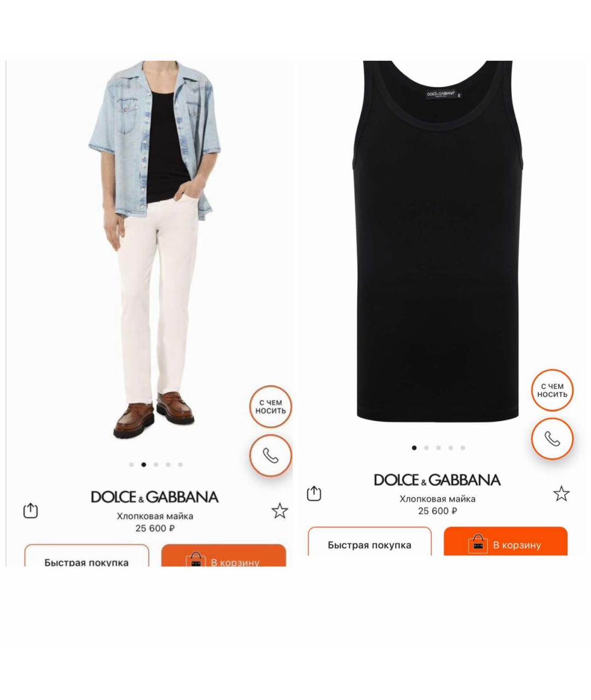
Task: Tap the black tank top product image
Action: coord(437,241)
